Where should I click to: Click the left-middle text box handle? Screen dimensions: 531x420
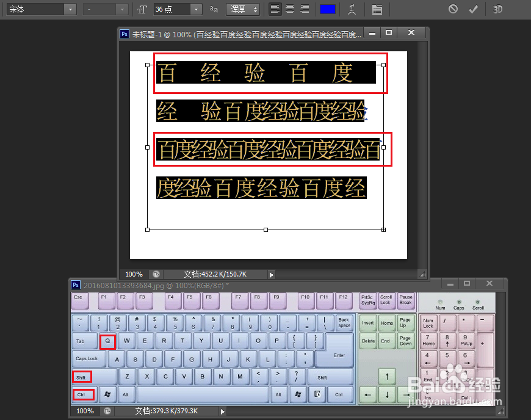[x=147, y=147]
